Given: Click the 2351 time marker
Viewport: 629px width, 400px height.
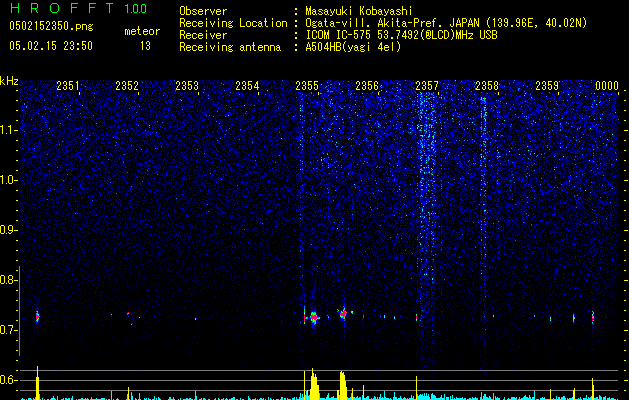Looking at the screenshot, I should [67, 86].
